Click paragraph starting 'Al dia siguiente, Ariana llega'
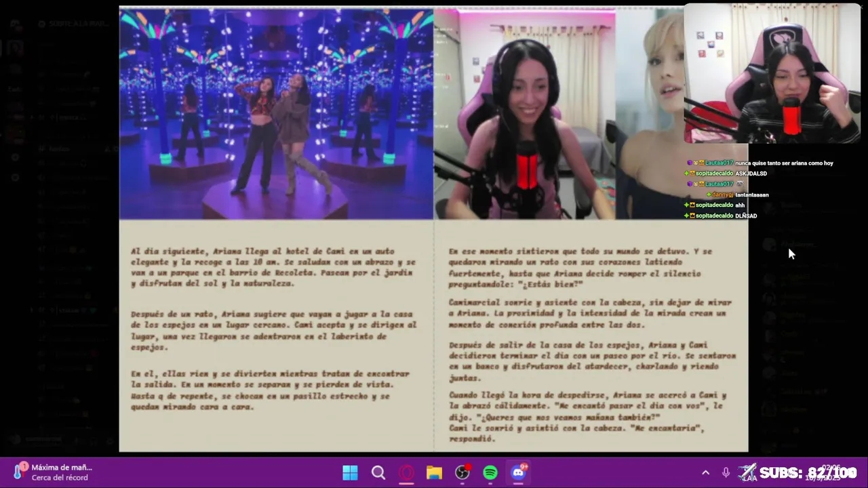Viewport: 868px width, 488px height. [273, 267]
